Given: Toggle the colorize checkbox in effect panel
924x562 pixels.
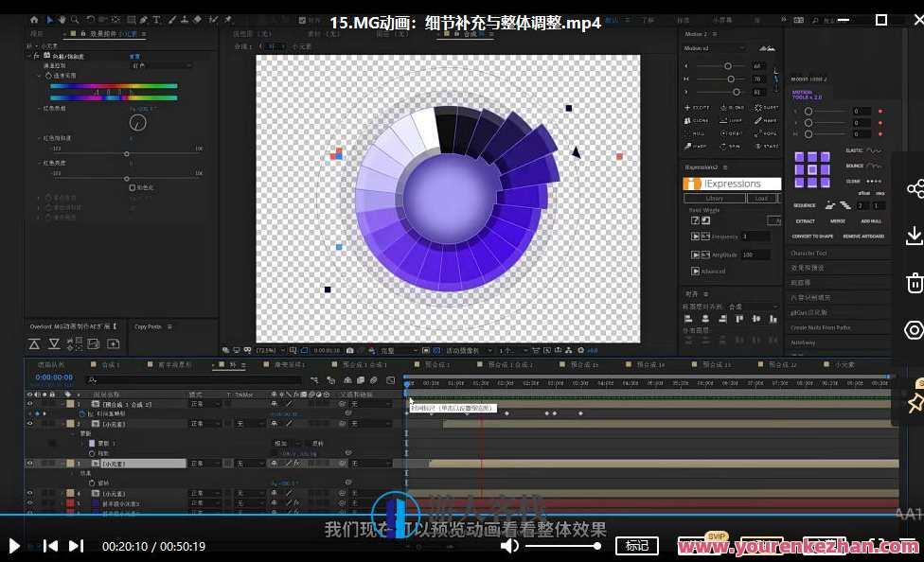Looking at the screenshot, I should click(x=132, y=187).
